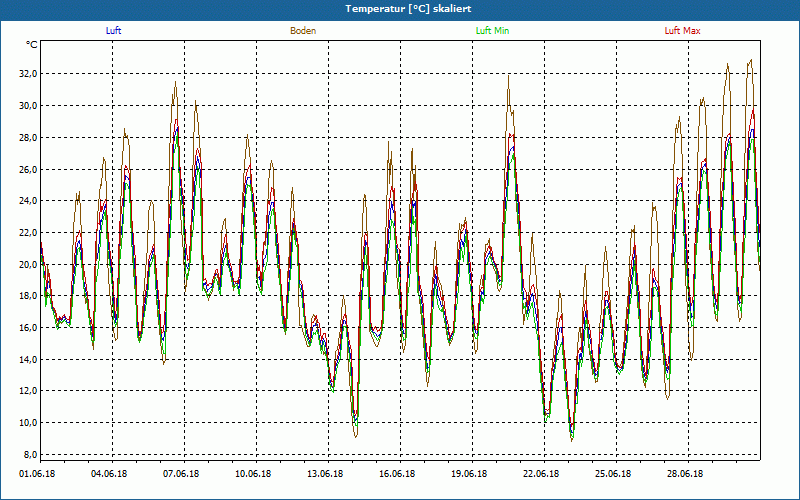Click the 04.06.18 date label
Image resolution: width=800 pixels, height=500 pixels.
(x=109, y=474)
